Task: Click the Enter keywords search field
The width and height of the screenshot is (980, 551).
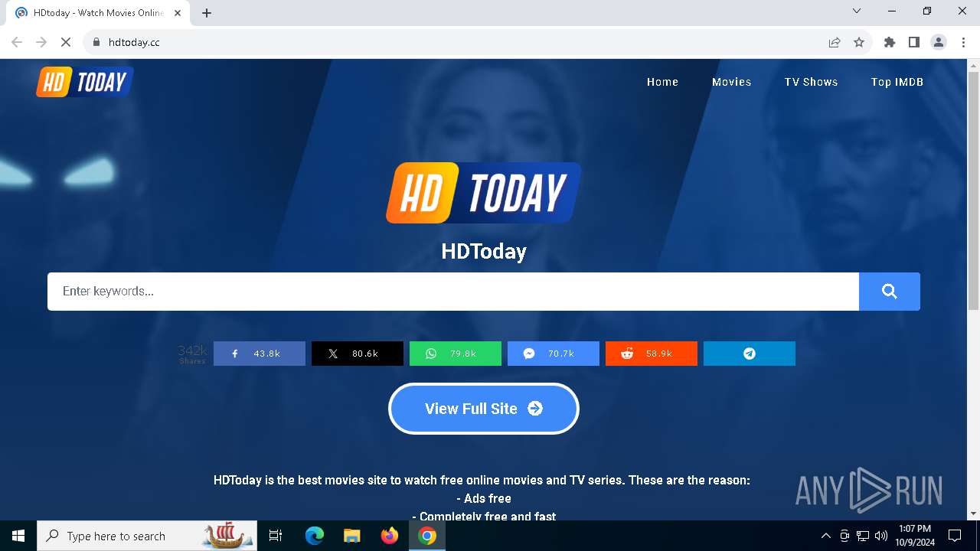Action: 453,292
